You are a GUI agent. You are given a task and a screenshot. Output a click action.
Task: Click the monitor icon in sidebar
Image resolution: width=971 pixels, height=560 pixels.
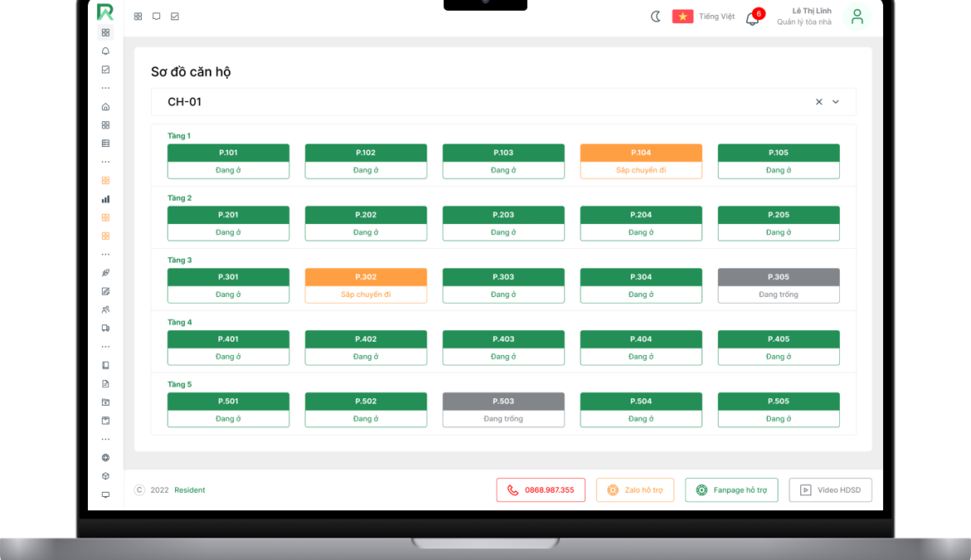click(105, 494)
